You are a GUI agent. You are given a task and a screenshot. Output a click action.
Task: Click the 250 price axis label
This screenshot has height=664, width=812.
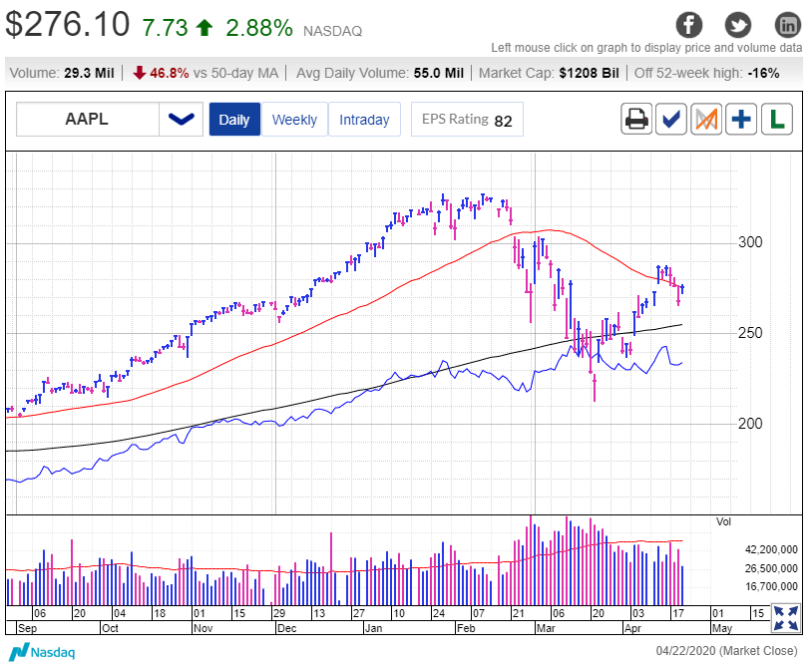(750, 333)
